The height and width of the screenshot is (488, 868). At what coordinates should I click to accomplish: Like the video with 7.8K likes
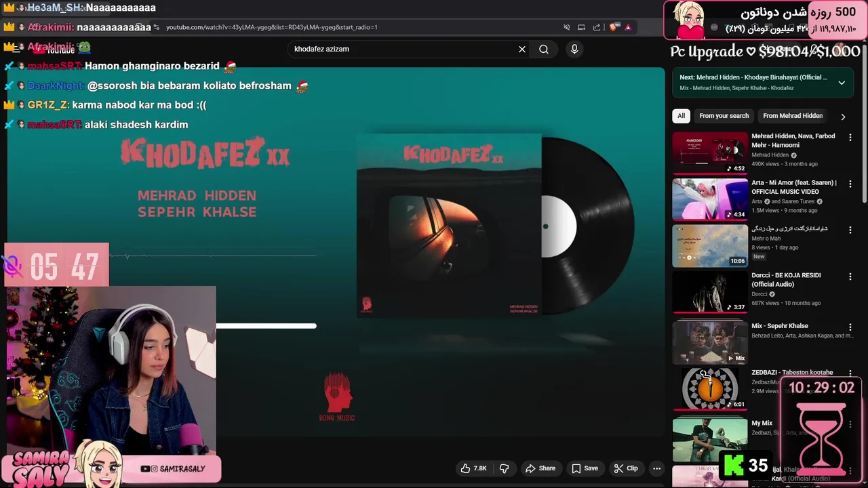point(473,468)
